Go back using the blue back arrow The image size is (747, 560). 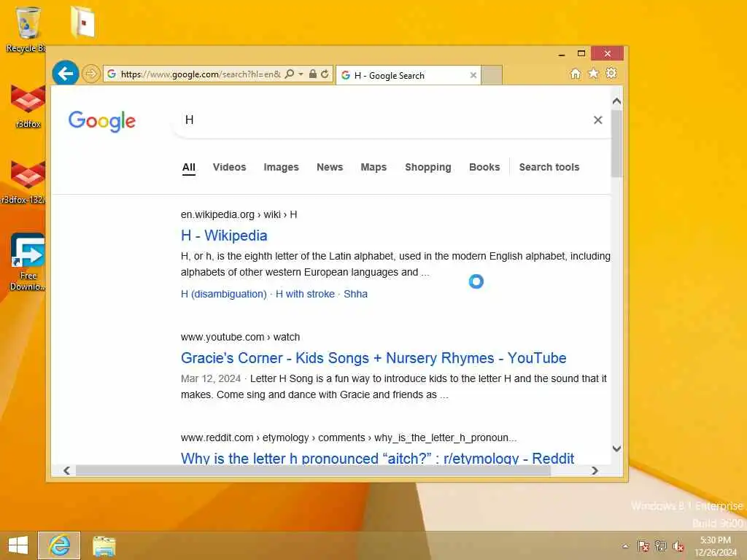point(65,74)
